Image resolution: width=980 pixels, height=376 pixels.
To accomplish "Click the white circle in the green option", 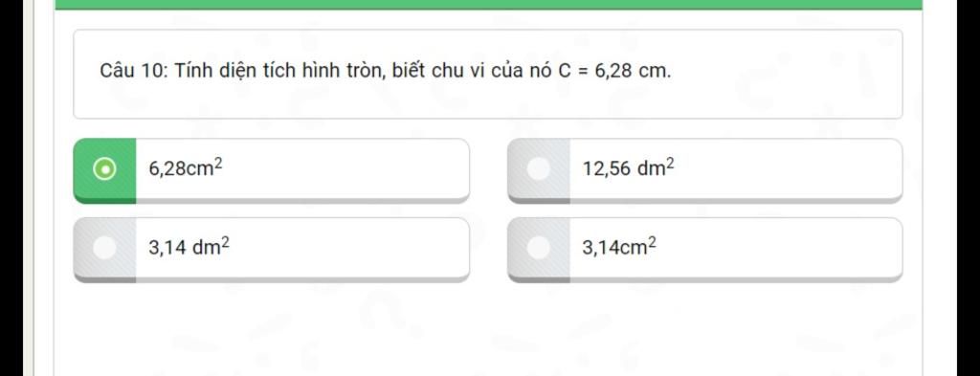I will tap(104, 168).
